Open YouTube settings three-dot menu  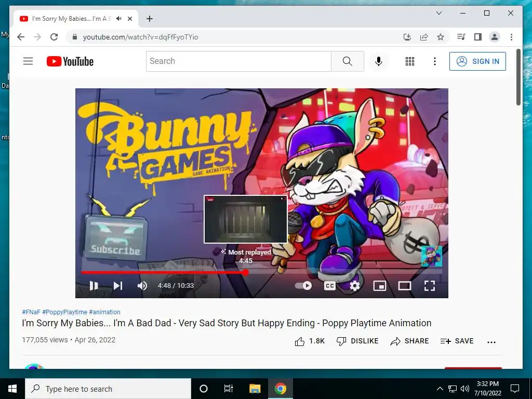pos(435,61)
